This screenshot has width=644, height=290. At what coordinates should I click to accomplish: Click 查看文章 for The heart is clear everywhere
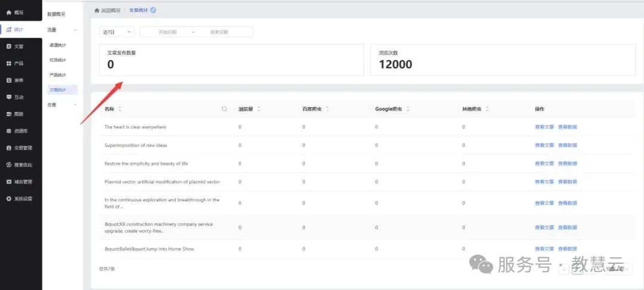click(x=544, y=127)
